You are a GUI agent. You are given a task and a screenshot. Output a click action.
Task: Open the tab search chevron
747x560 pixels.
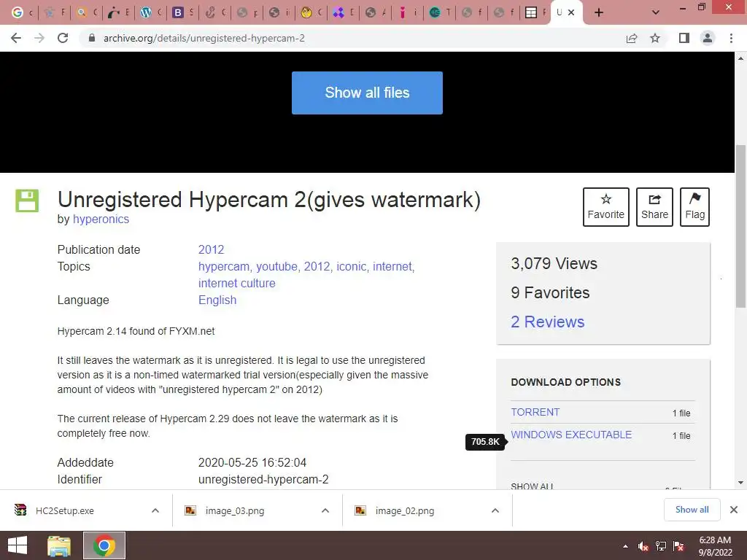pyautogui.click(x=656, y=12)
